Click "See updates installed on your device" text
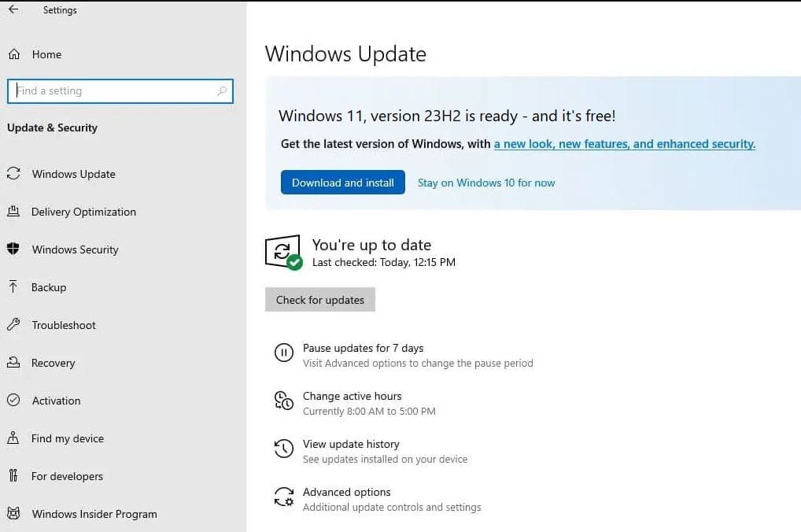 tap(386, 460)
